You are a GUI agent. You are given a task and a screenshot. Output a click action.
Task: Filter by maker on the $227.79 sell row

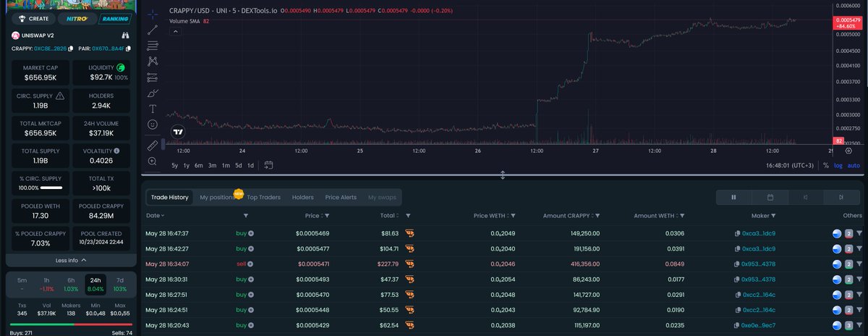tap(859, 264)
